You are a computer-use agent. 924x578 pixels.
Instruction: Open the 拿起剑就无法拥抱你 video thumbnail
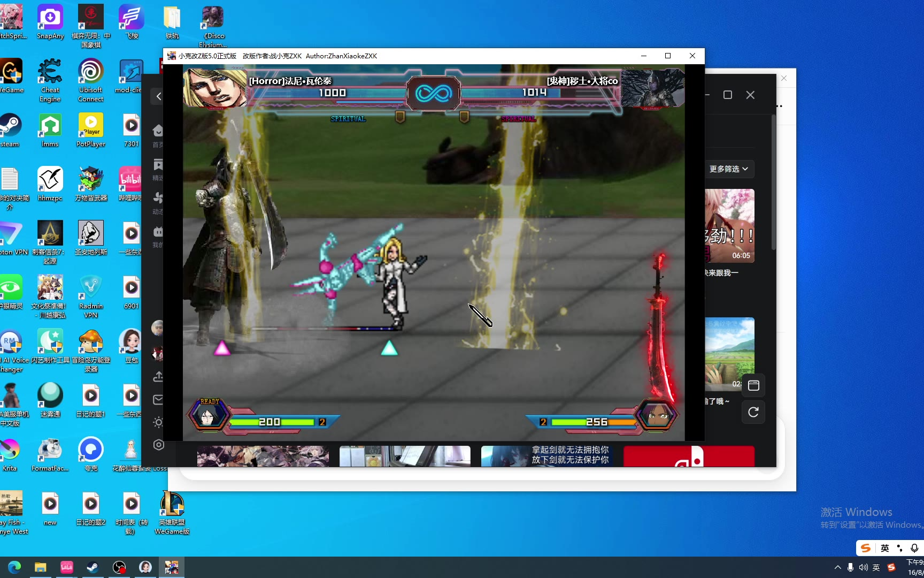pyautogui.click(x=546, y=456)
